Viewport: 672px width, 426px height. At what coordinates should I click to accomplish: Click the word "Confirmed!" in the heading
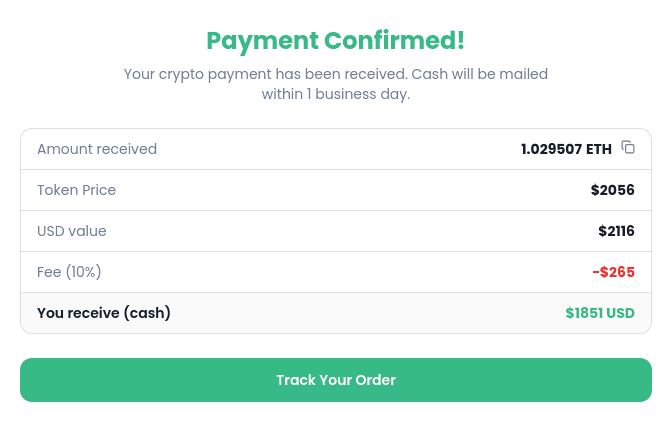(x=393, y=41)
